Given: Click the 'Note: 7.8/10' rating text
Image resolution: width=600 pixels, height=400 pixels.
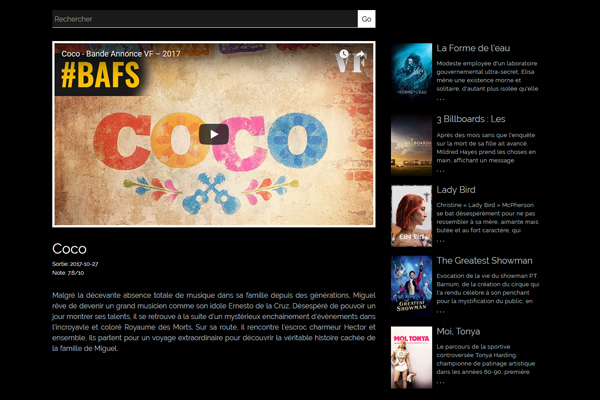Looking at the screenshot, I should point(68,273).
